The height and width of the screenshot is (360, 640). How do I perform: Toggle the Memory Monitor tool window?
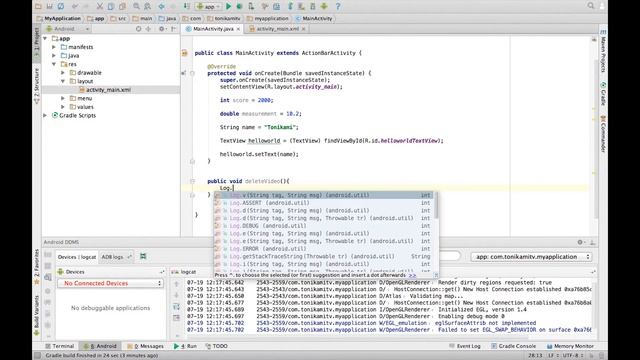(x=570, y=346)
